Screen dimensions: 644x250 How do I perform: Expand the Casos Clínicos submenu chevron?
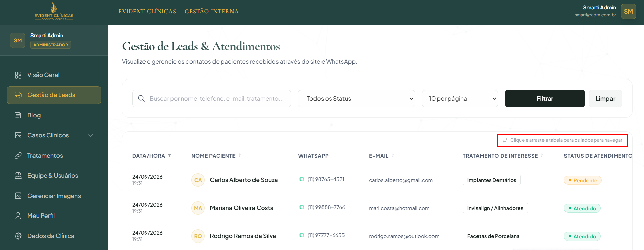coord(91,135)
